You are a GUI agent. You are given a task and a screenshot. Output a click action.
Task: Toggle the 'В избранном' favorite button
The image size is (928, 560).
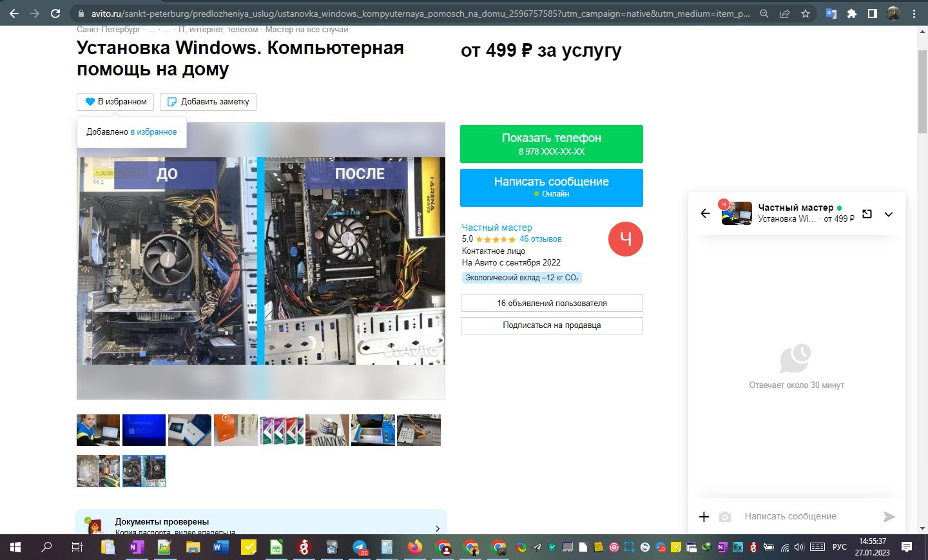click(x=115, y=102)
